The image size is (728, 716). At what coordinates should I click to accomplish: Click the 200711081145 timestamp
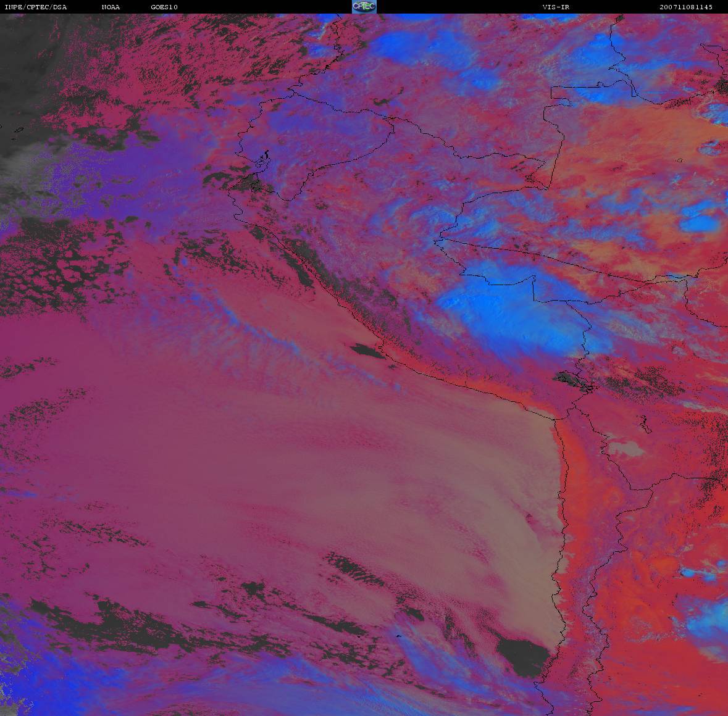click(686, 7)
